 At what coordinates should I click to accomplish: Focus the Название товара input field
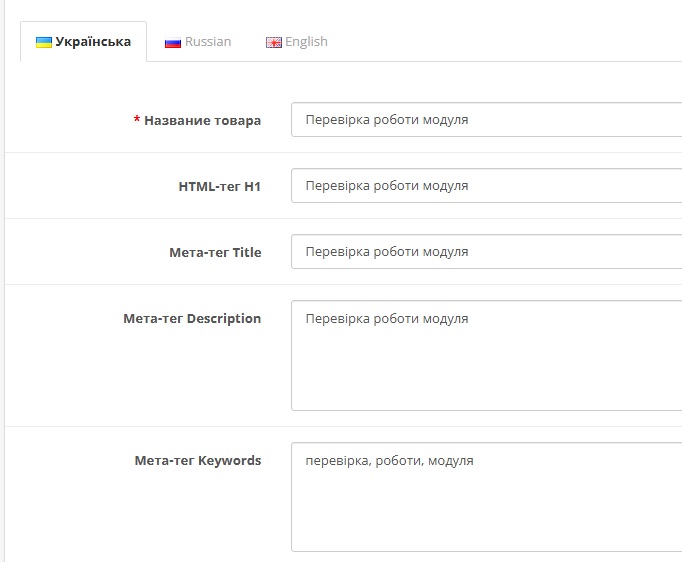(x=486, y=120)
